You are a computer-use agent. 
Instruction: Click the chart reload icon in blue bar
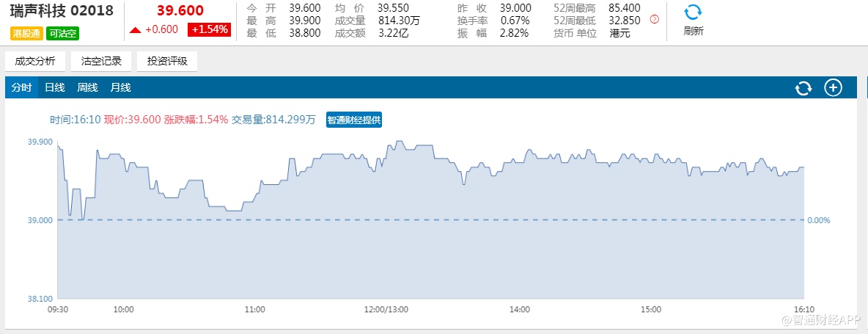pos(803,88)
